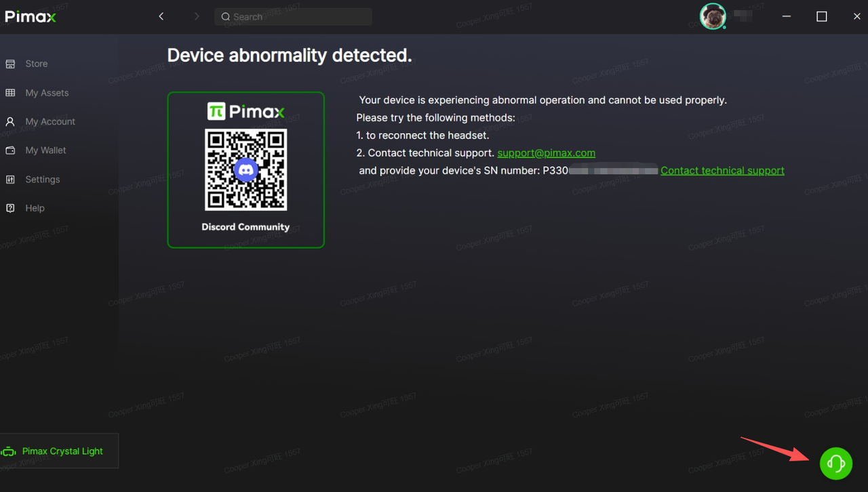868x492 pixels.
Task: Click the Device abnormality detected heading
Action: 290,56
